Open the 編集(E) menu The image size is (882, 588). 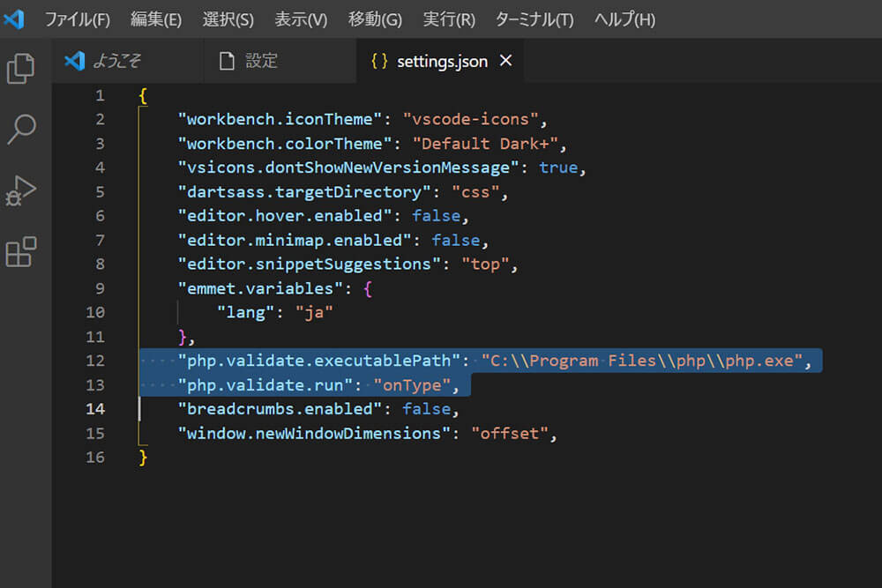pyautogui.click(x=156, y=19)
